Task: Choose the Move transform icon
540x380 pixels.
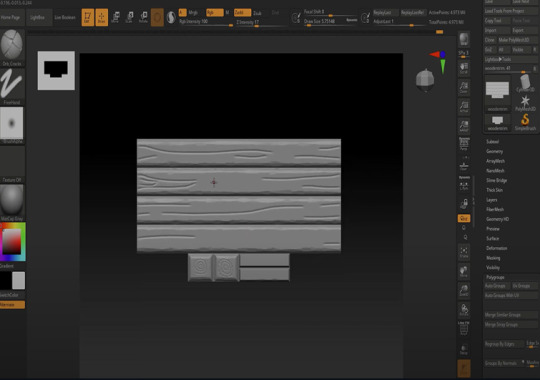Action: click(116, 17)
